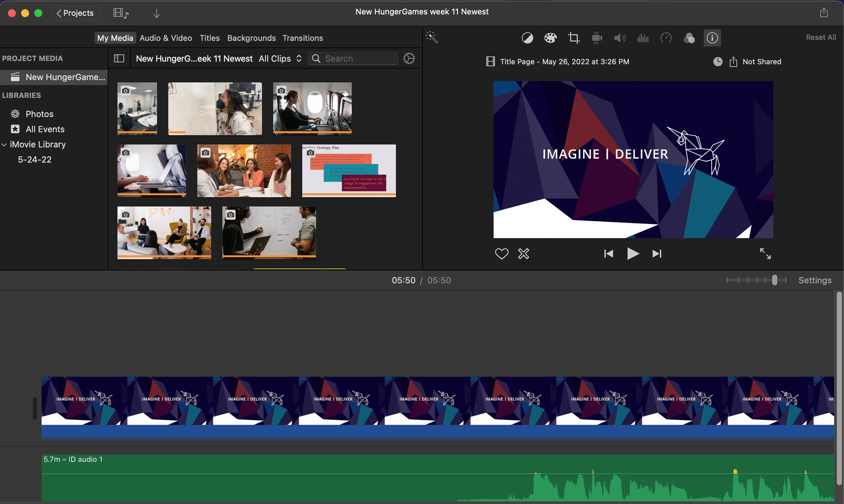Open the media browser gear options

409,58
